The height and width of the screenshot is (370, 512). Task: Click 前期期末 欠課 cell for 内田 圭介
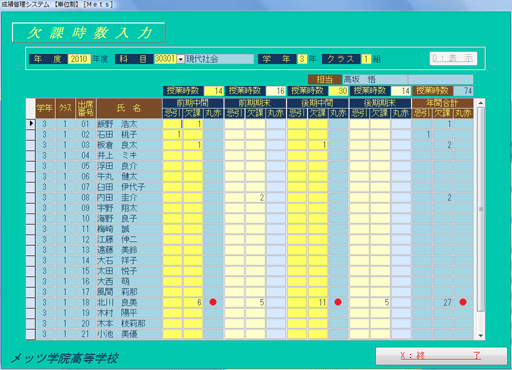(x=255, y=197)
